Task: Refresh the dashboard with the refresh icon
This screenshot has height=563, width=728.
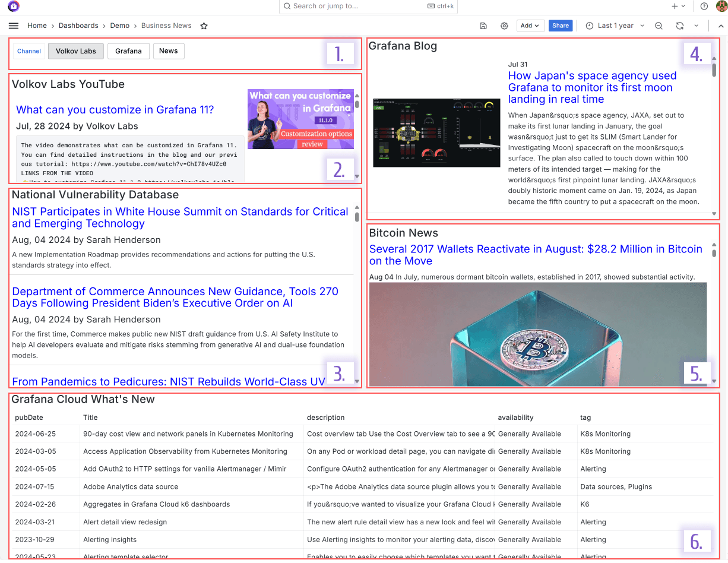Action: [x=679, y=26]
